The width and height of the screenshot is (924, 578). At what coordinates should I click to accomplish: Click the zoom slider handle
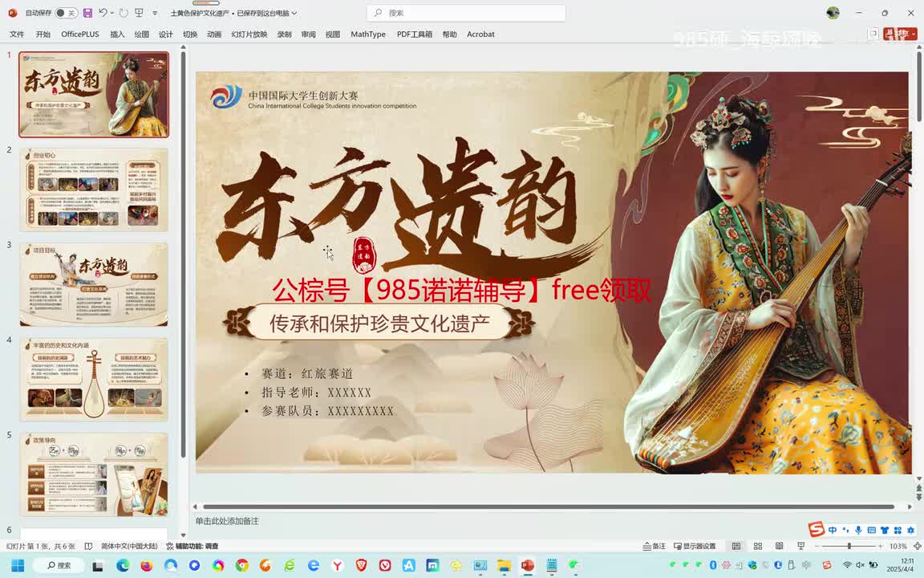849,546
